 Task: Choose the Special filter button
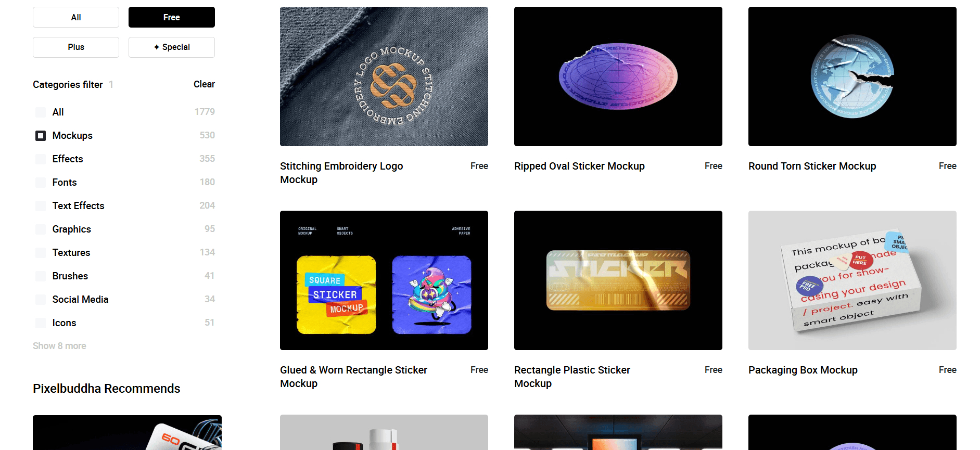coord(172,47)
